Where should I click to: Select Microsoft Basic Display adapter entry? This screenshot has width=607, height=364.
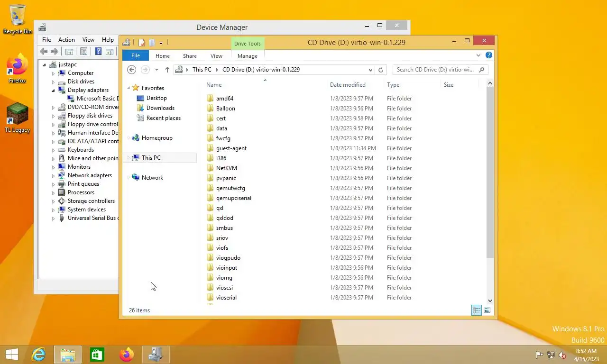point(92,99)
